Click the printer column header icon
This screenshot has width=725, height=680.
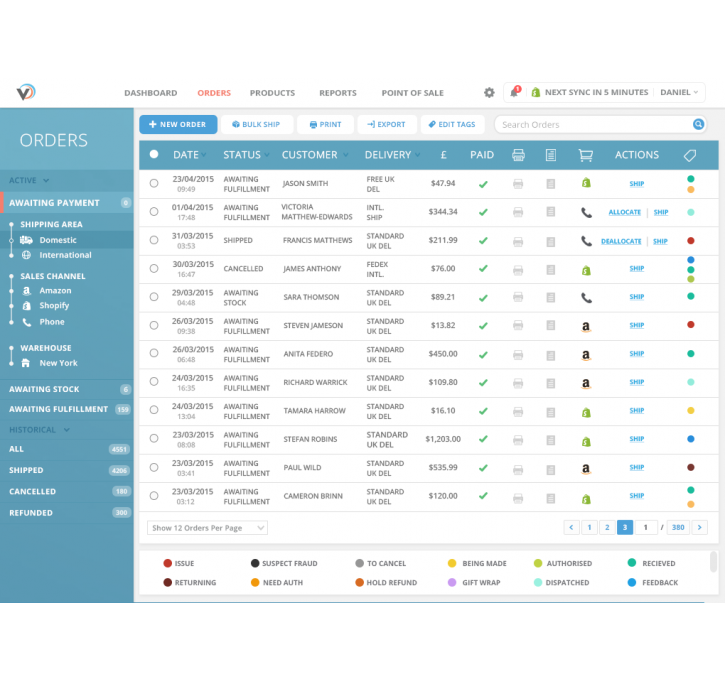tap(518, 155)
